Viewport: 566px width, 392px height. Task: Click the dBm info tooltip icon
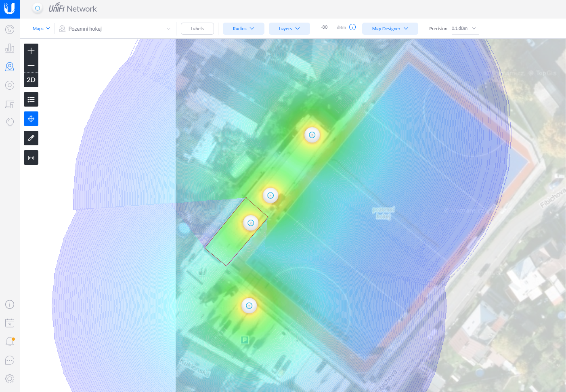tap(352, 27)
